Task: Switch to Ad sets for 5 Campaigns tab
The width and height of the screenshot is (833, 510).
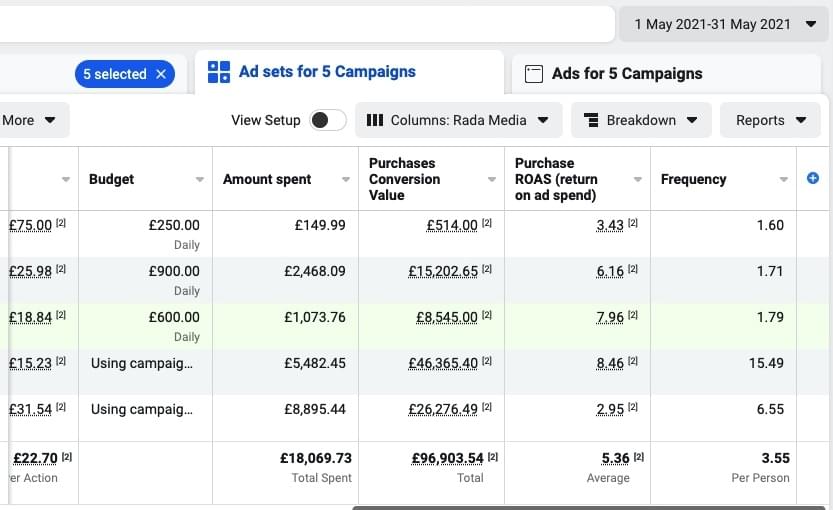Action: click(x=327, y=72)
